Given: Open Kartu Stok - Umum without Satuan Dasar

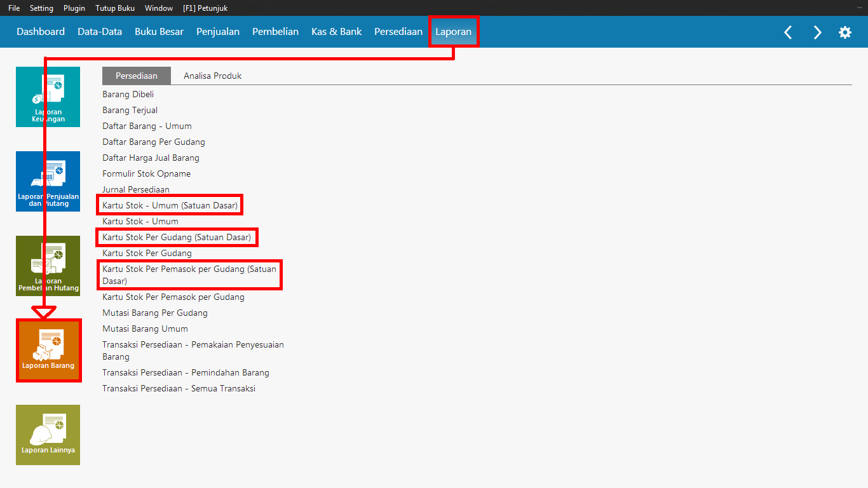Looking at the screenshot, I should (140, 221).
